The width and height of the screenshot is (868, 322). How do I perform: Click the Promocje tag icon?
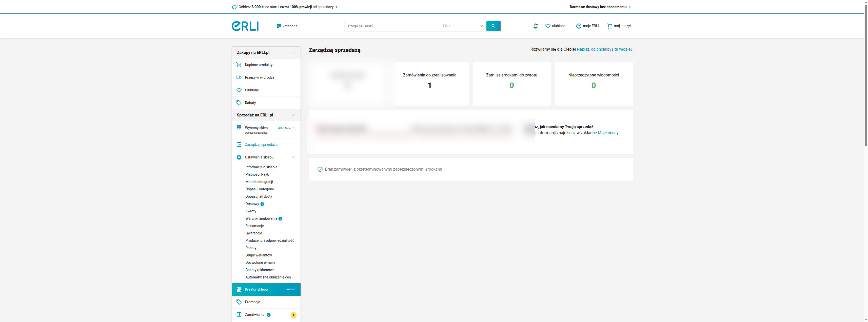tap(239, 302)
